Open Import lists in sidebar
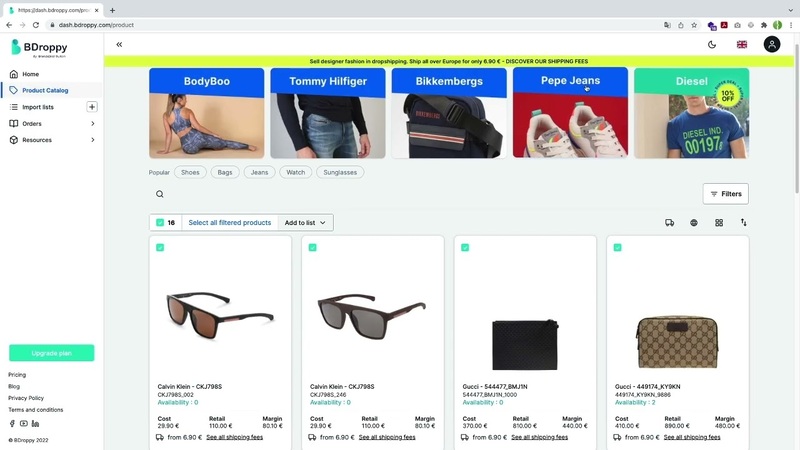Screen dimensions: 800x450 (x=38, y=107)
